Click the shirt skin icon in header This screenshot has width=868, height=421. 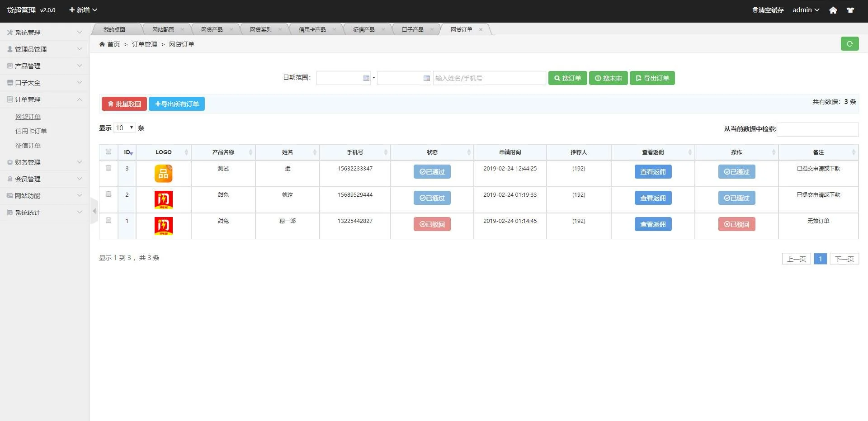pyautogui.click(x=850, y=10)
